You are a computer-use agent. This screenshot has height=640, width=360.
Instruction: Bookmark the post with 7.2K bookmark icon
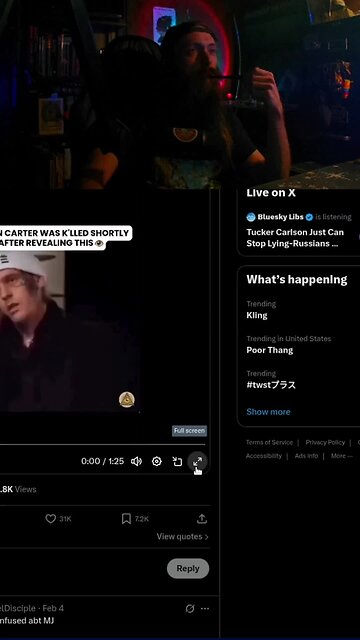coord(126,518)
